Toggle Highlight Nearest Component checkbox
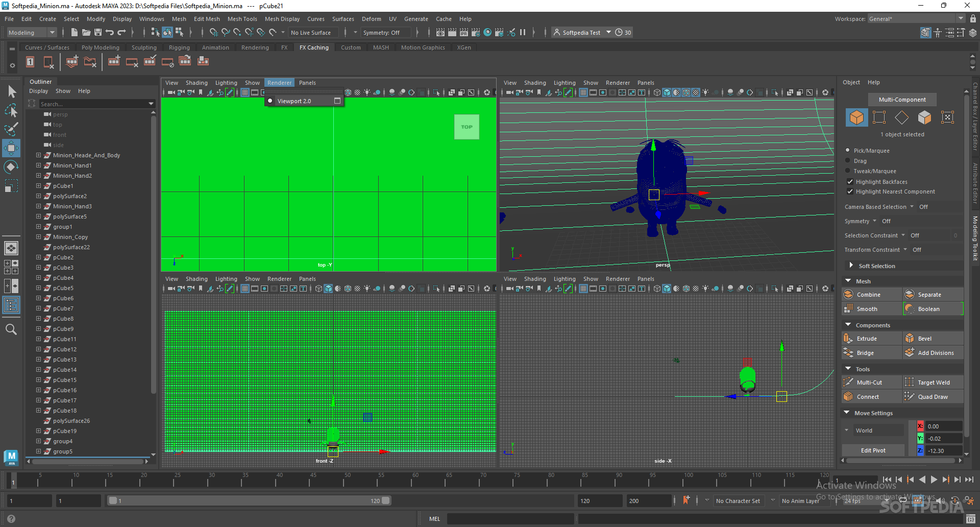The width and height of the screenshot is (980, 527). [850, 191]
